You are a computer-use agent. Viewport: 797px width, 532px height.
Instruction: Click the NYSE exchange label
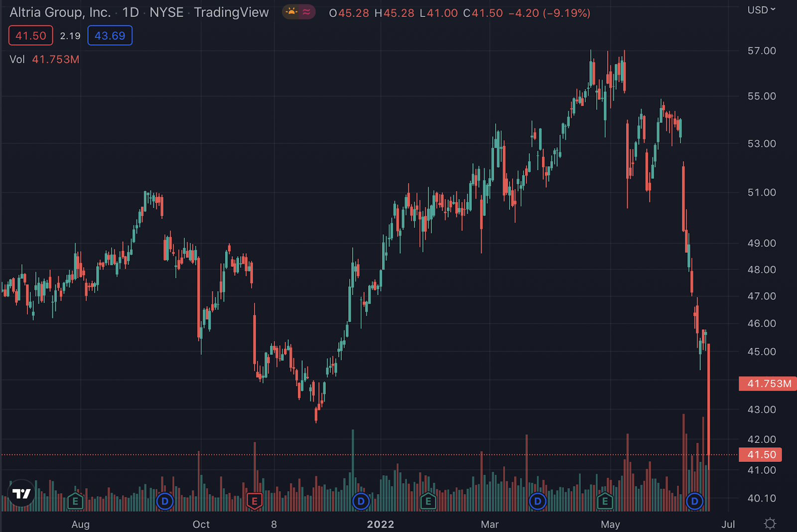click(166, 12)
